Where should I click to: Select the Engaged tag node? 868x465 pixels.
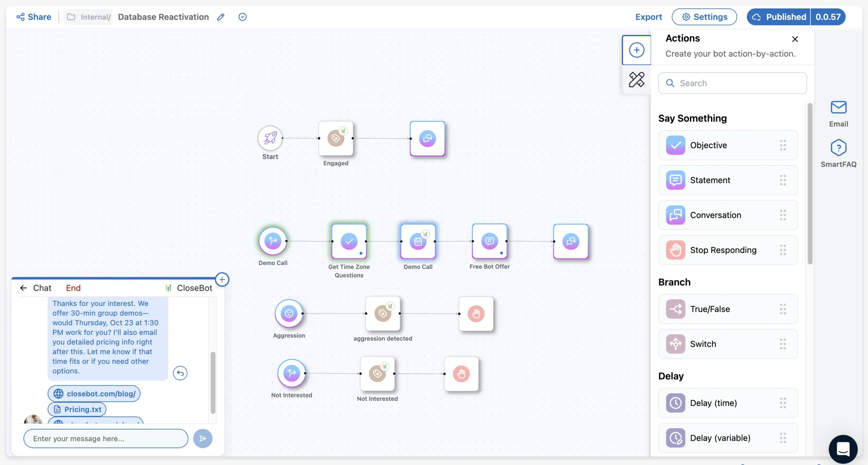[336, 138]
